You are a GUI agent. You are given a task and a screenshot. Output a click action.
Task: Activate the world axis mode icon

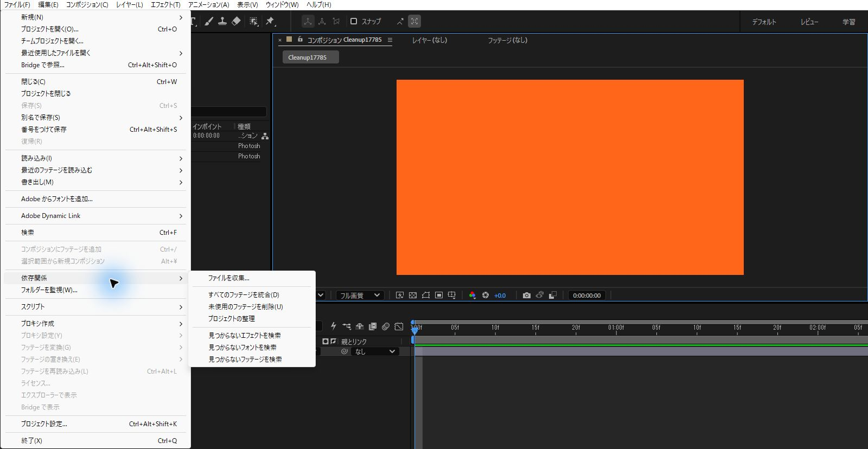[322, 21]
